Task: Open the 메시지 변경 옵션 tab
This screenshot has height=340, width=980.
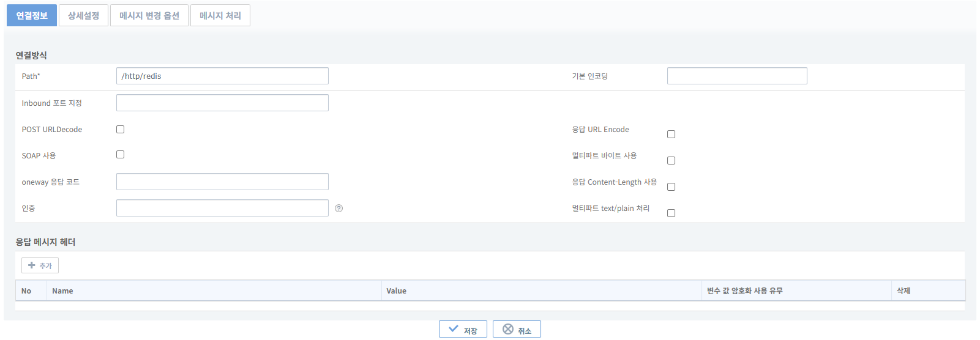Action: 149,16
